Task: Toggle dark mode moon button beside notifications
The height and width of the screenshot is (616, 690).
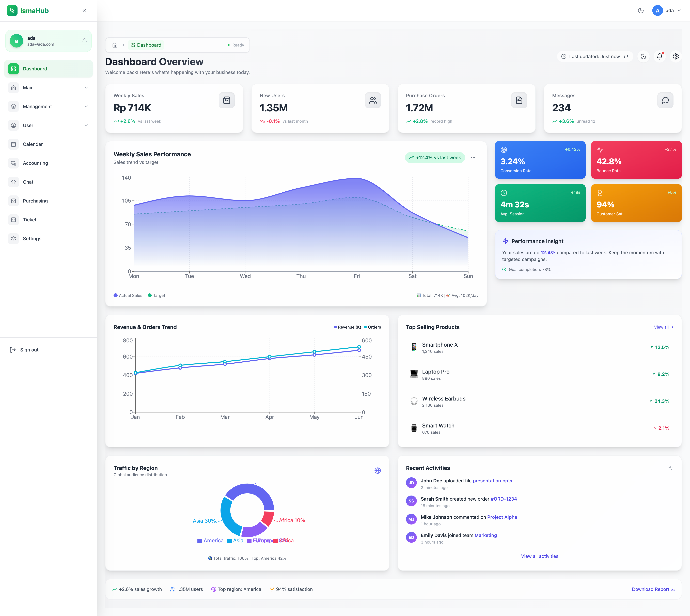Action: 643,56
